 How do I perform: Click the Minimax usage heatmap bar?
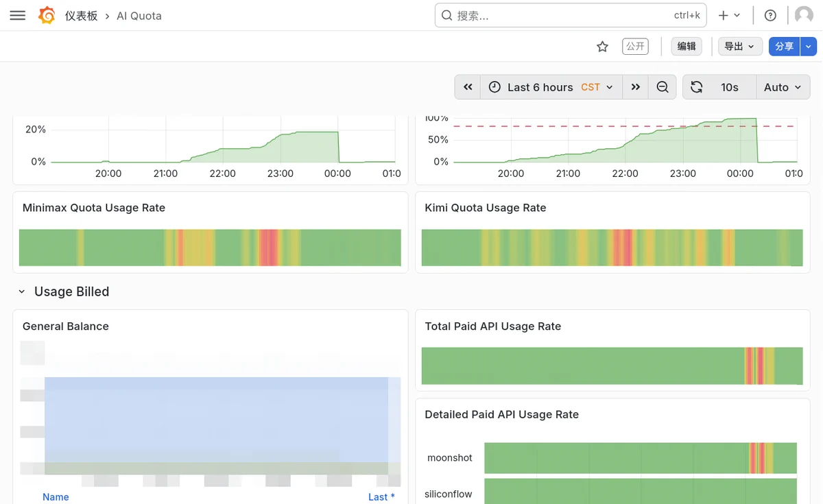pos(210,248)
